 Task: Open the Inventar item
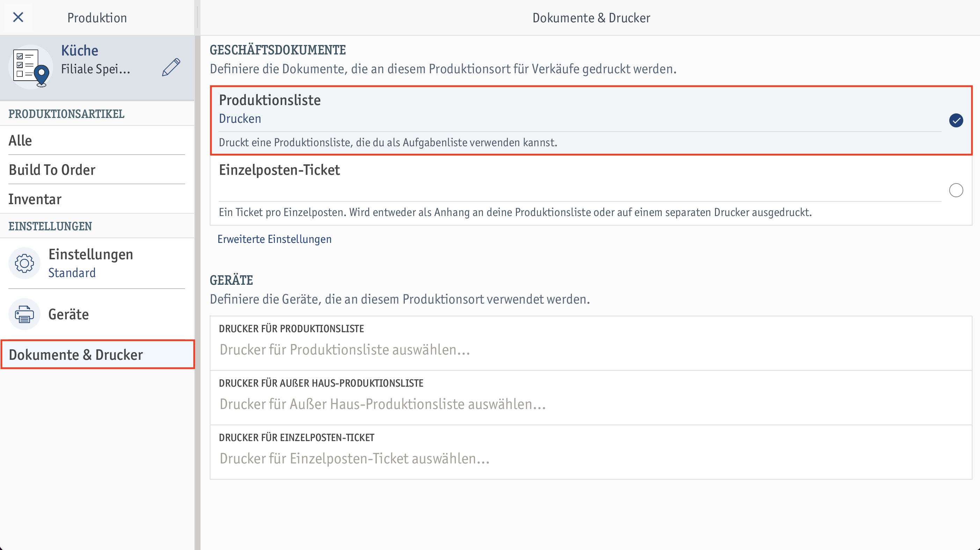97,199
